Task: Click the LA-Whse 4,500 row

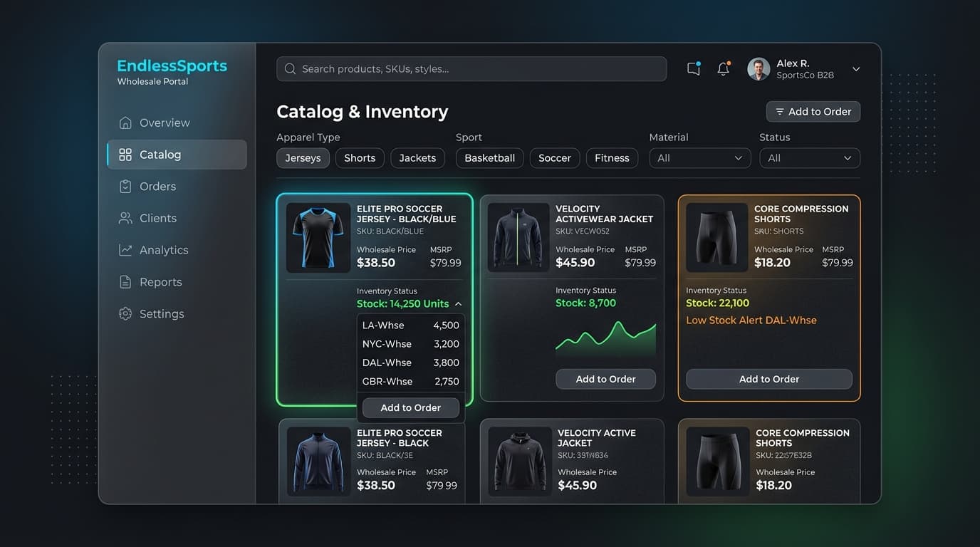Action: tap(411, 325)
